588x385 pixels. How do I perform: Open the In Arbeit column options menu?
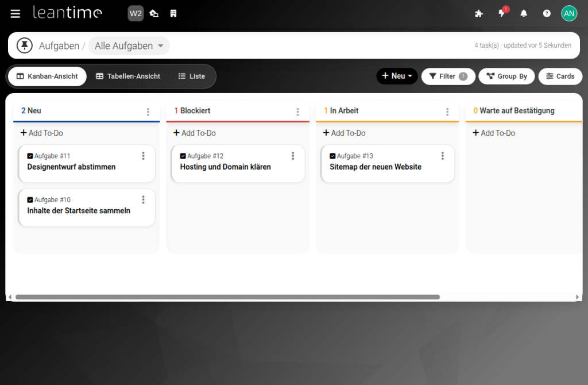[x=447, y=111]
